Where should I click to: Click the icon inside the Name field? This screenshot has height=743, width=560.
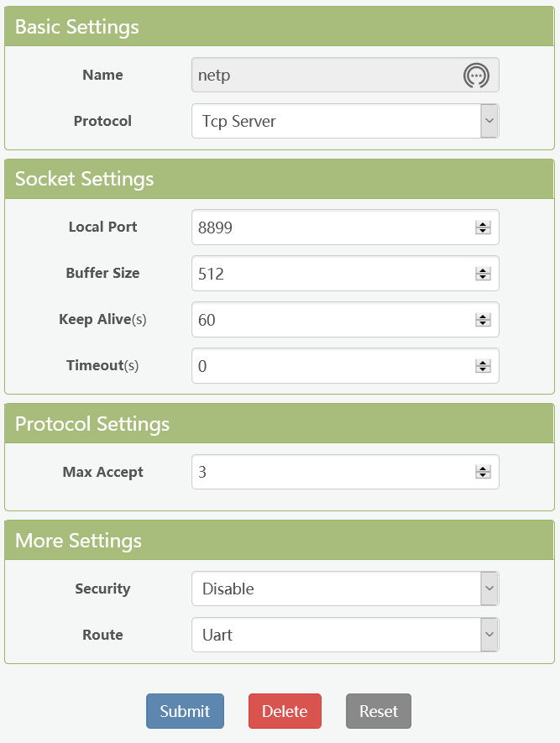pos(476,76)
